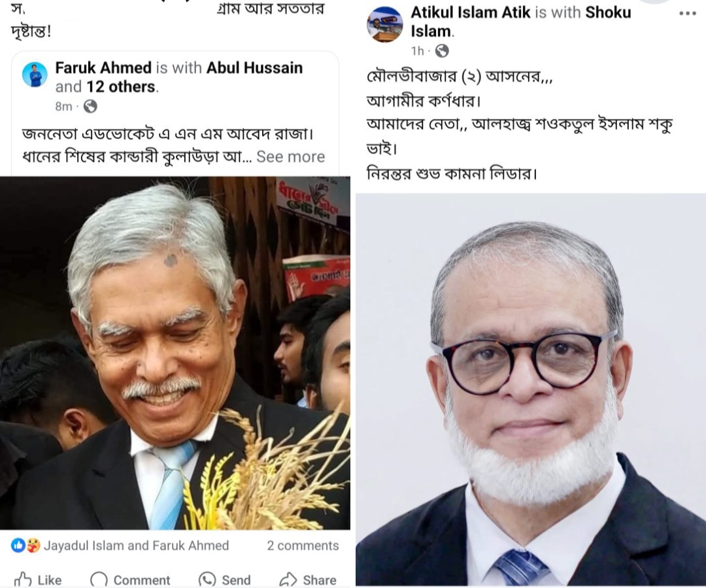Click the WhatsApp Send icon
Viewport: 706px width, 588px height.
pos(208,580)
